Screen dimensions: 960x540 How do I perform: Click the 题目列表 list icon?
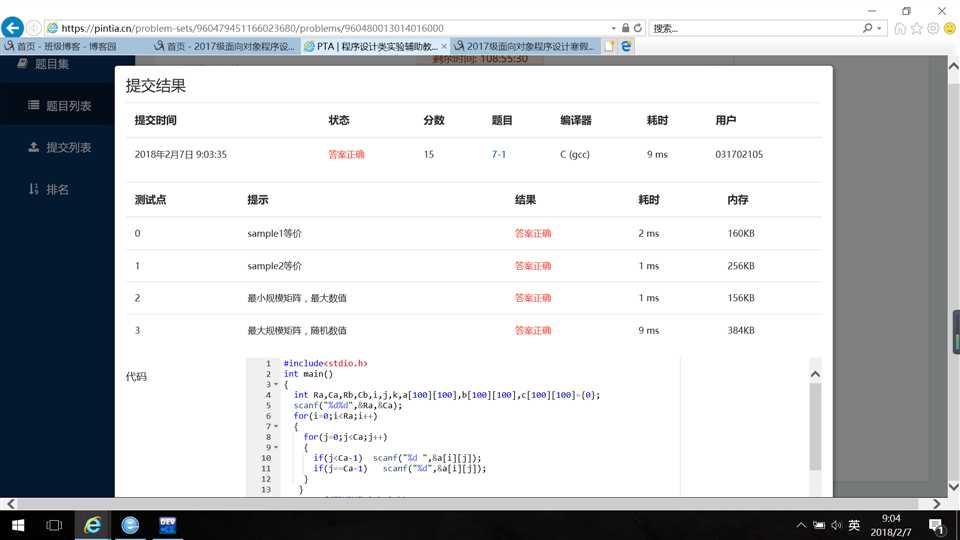[34, 105]
